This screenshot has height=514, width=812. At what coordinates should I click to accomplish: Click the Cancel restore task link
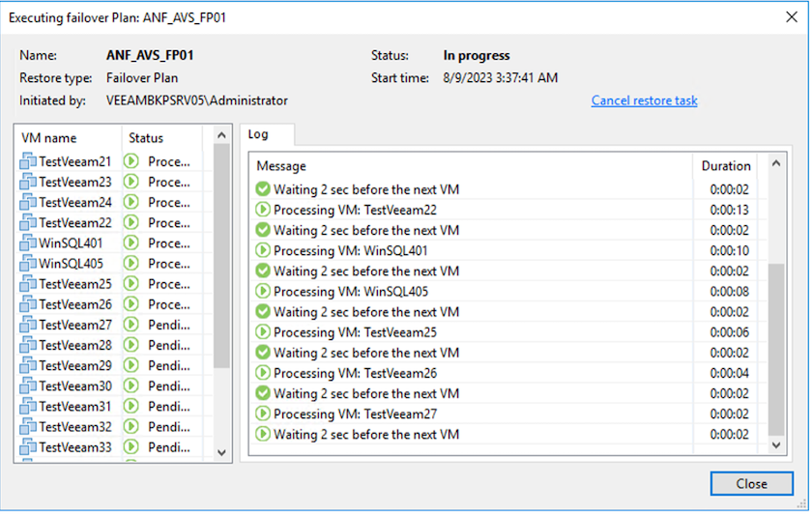pos(644,100)
